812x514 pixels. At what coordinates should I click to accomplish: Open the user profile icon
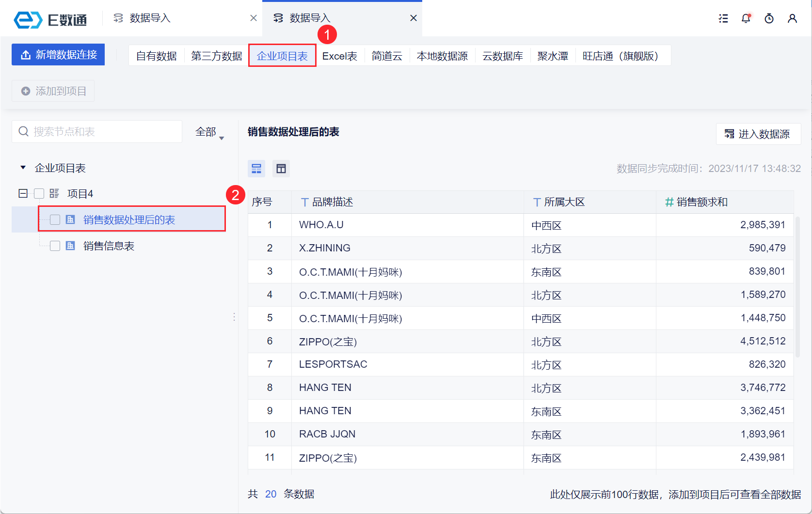click(793, 18)
